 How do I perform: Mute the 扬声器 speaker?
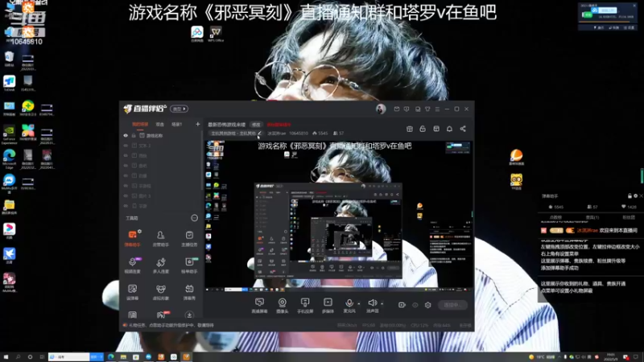(373, 306)
